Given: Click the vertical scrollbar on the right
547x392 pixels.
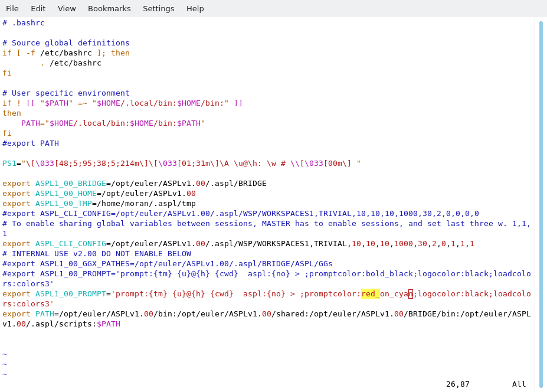Looking at the screenshot, I should point(541,204).
